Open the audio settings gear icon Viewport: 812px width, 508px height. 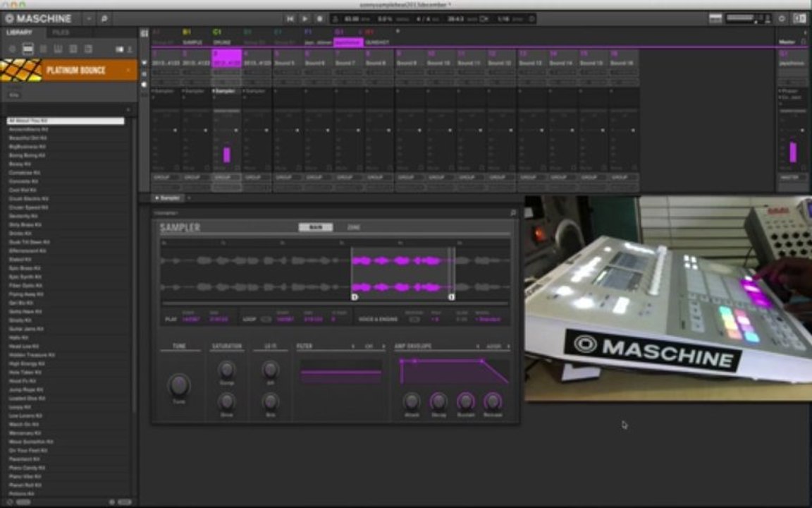coord(782,18)
